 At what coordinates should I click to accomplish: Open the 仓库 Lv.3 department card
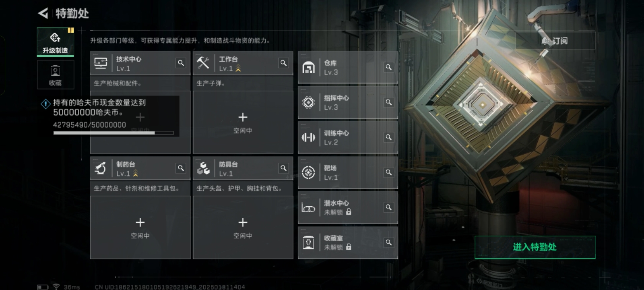(348, 67)
